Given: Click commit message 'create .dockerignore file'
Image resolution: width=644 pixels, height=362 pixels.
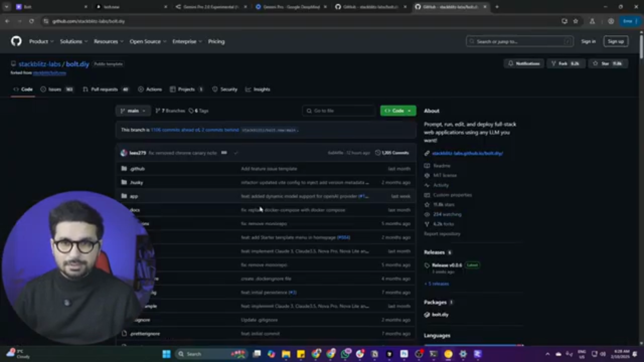Looking at the screenshot, I should point(266,279).
